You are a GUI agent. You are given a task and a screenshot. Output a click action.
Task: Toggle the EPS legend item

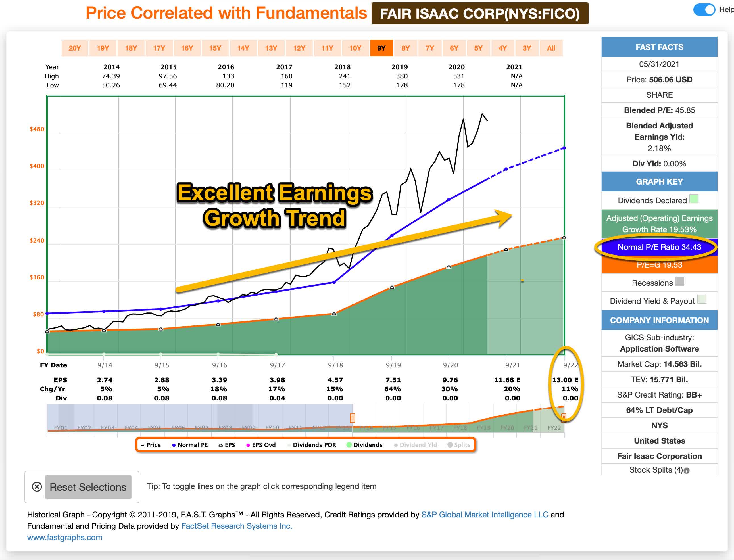[x=227, y=445]
